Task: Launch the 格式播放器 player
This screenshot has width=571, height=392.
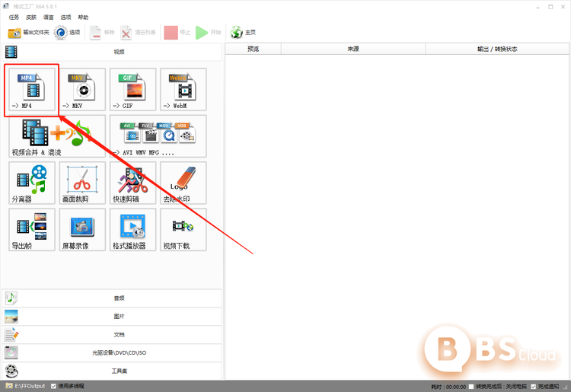Action: click(133, 230)
